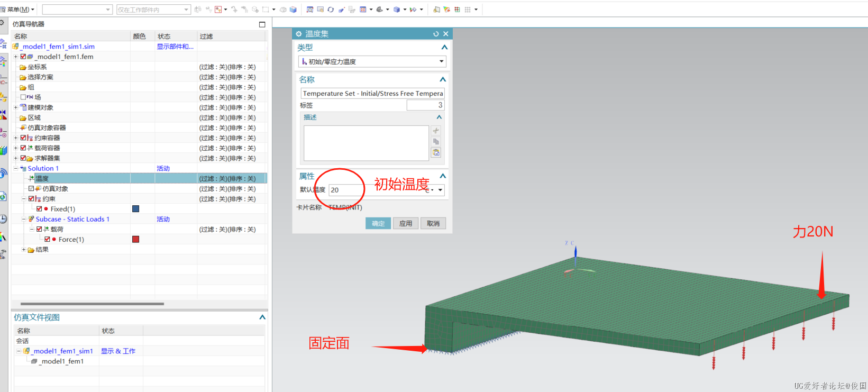Click the clock history sidebar icon

click(4, 218)
